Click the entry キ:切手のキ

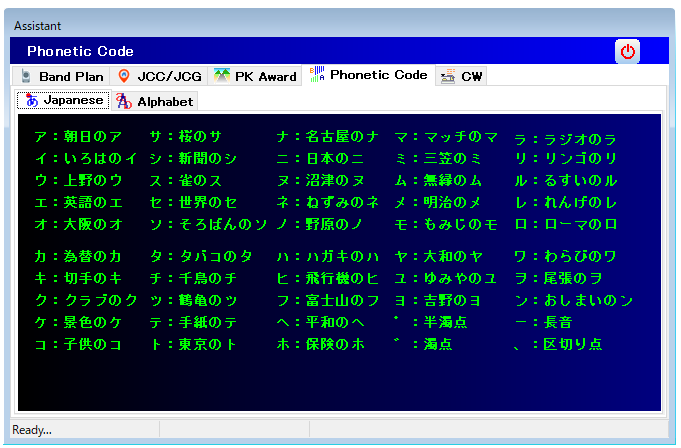(78, 278)
